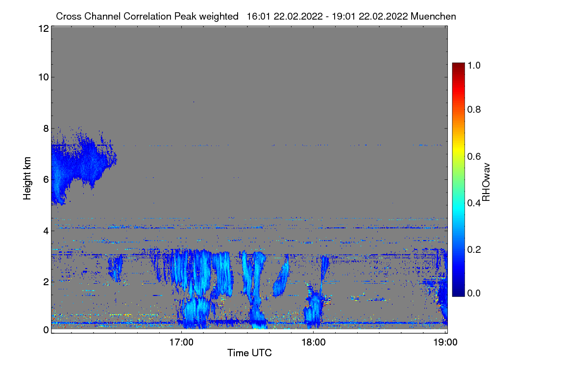The width and height of the screenshot is (588, 392).
Task: Click the height tick label 12
Action: (x=43, y=29)
